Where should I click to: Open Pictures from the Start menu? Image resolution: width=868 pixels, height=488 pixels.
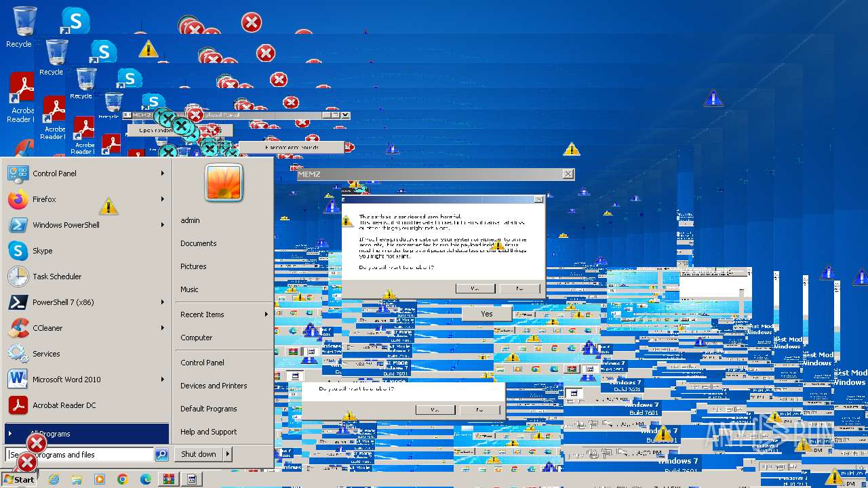point(193,266)
